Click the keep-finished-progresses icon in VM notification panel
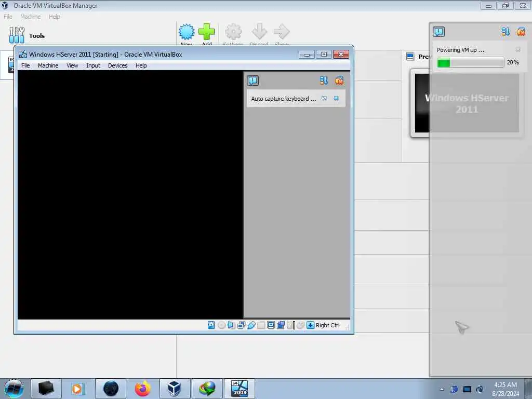532x399 pixels. pos(324,81)
